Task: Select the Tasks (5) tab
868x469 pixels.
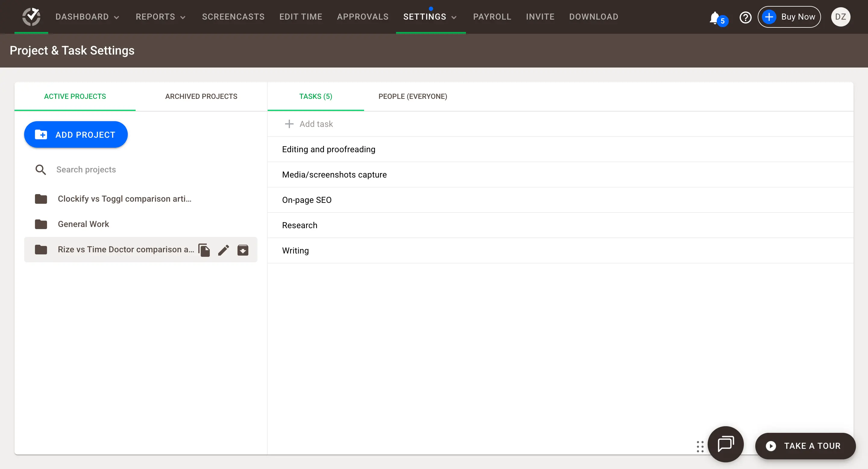Action: tap(315, 96)
